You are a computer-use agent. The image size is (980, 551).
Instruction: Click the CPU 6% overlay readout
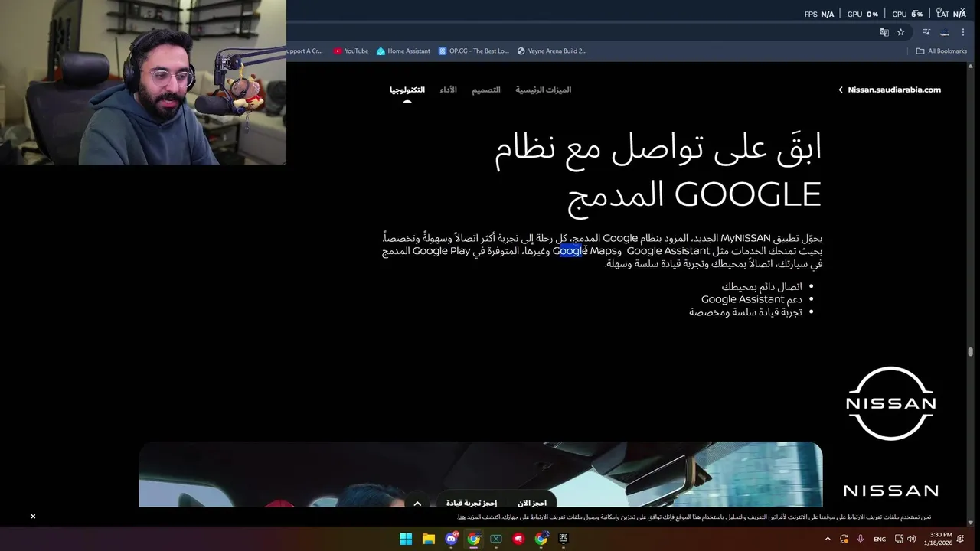(907, 14)
